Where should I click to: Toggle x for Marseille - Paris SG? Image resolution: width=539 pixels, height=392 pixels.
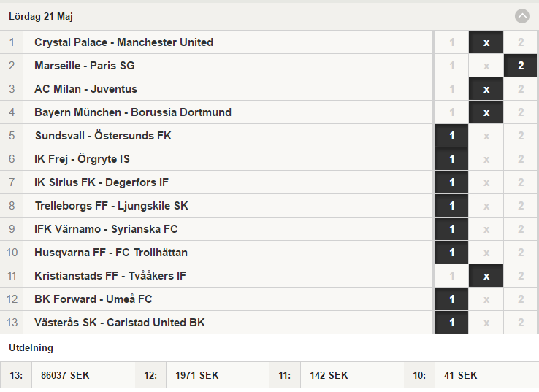pos(486,66)
